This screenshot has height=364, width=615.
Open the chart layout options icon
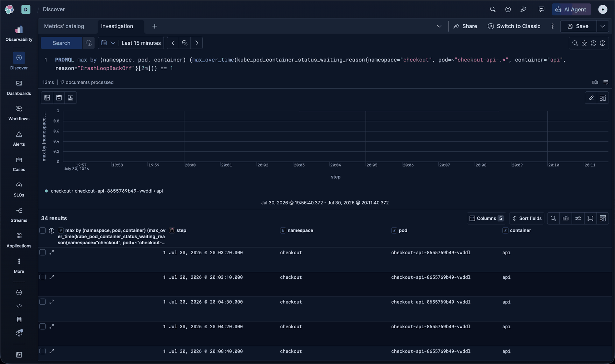(x=603, y=98)
